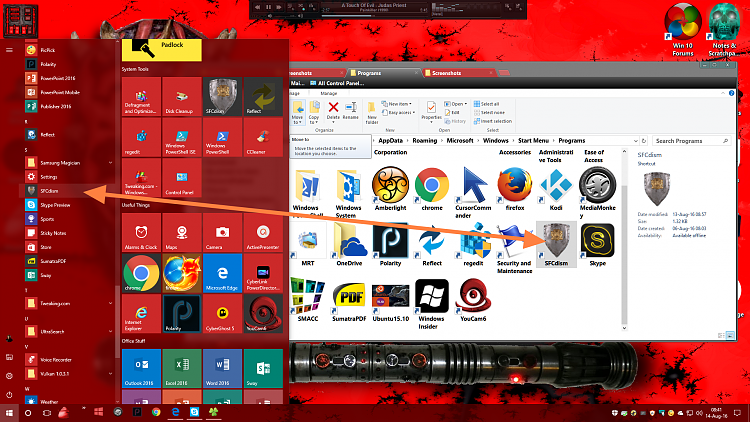The image size is (750, 422).
Task: Select the OneDrive folder in Explorer
Action: coord(349,244)
